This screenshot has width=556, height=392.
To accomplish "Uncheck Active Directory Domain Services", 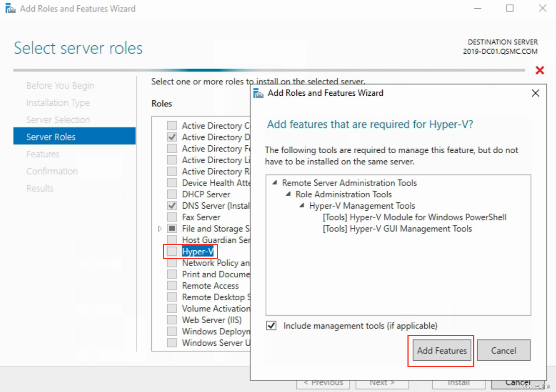I will (172, 137).
